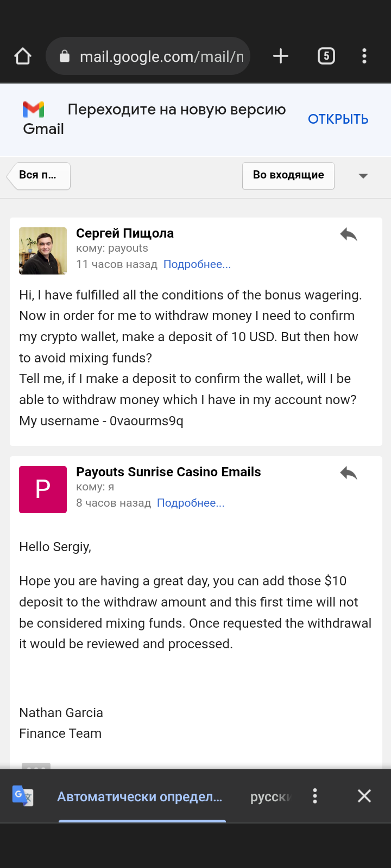Reply to Payouts Sunrise Casino Emails message
This screenshot has height=868, width=391.
349,473
